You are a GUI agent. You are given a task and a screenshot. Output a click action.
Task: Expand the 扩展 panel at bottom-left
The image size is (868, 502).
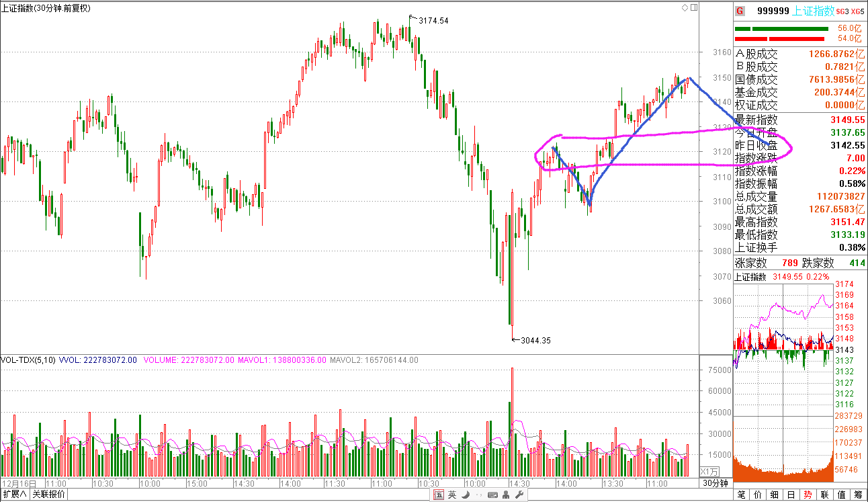(x=14, y=495)
